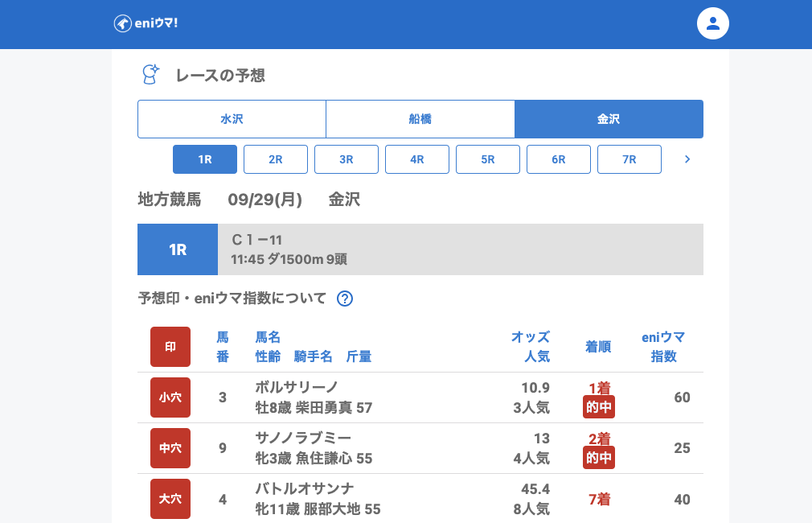The image size is (812, 523).
Task: Click the red 印 column header badge
Action: click(x=170, y=347)
